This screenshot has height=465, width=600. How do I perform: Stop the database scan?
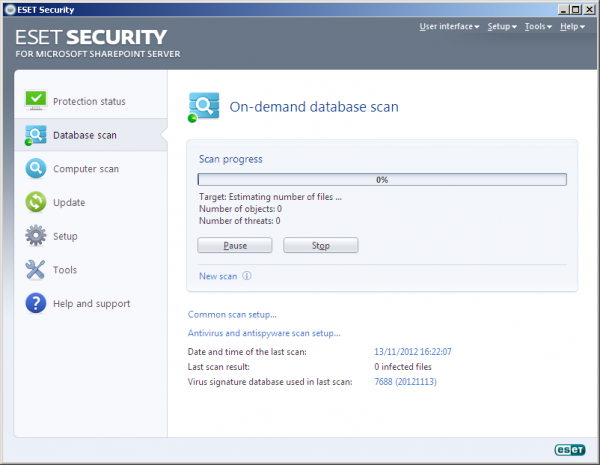tap(320, 245)
